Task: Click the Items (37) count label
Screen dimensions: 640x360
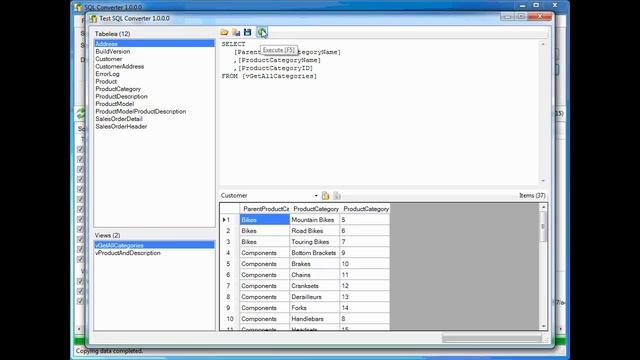Action: [532, 196]
